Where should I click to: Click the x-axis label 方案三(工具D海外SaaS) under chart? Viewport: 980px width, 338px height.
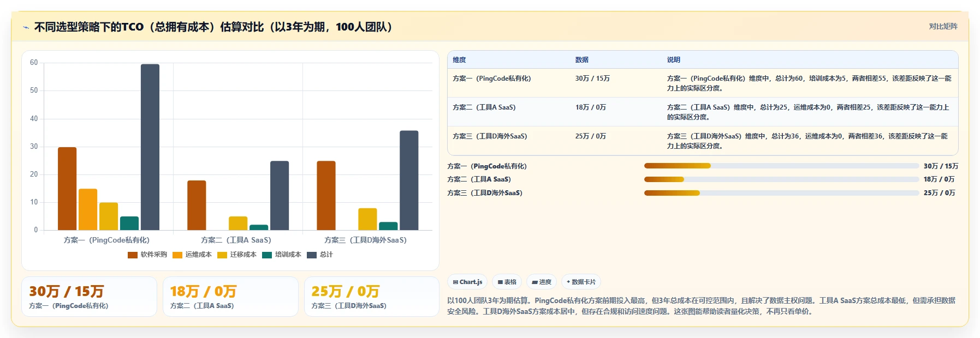[x=365, y=240]
